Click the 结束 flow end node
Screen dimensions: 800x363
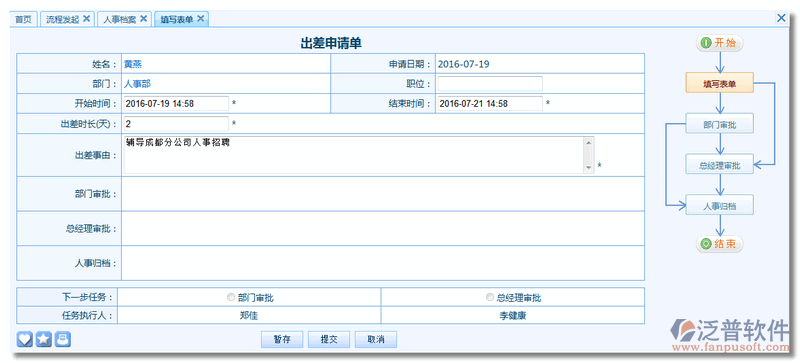tap(719, 244)
